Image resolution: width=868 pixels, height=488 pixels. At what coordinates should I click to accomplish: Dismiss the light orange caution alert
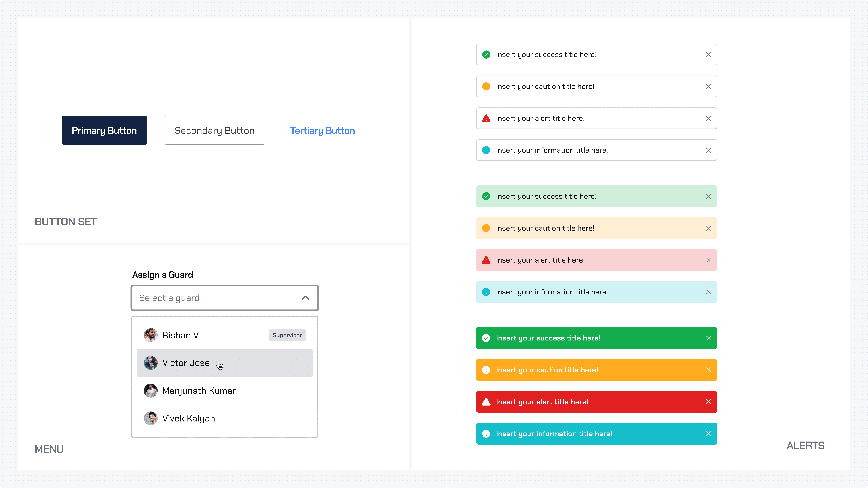[708, 228]
